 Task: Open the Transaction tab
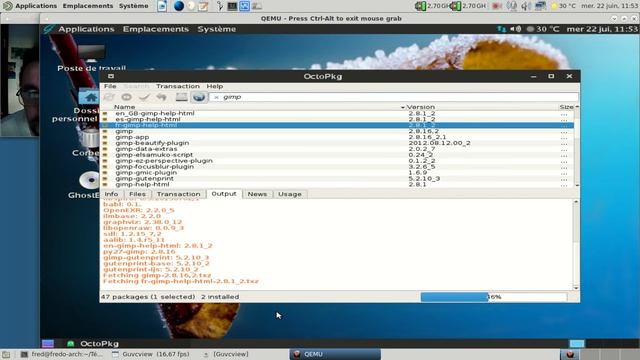[x=178, y=194]
